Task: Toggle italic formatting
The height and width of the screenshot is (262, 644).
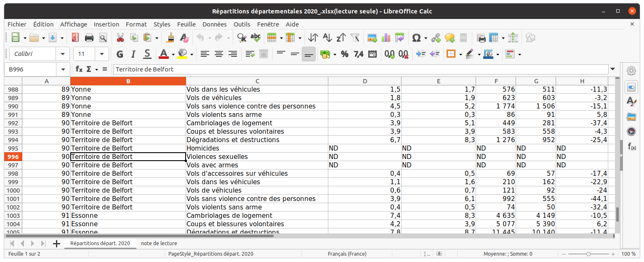Action: (133, 54)
